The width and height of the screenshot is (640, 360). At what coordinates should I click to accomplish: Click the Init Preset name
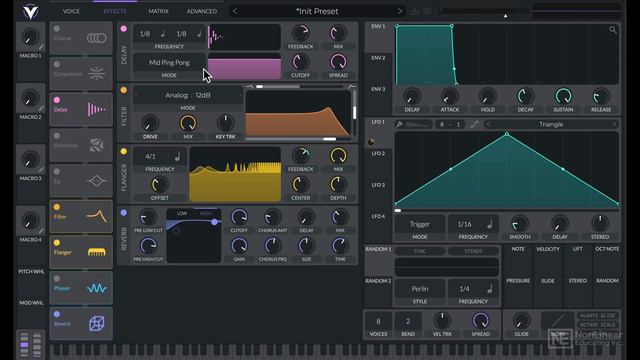317,11
